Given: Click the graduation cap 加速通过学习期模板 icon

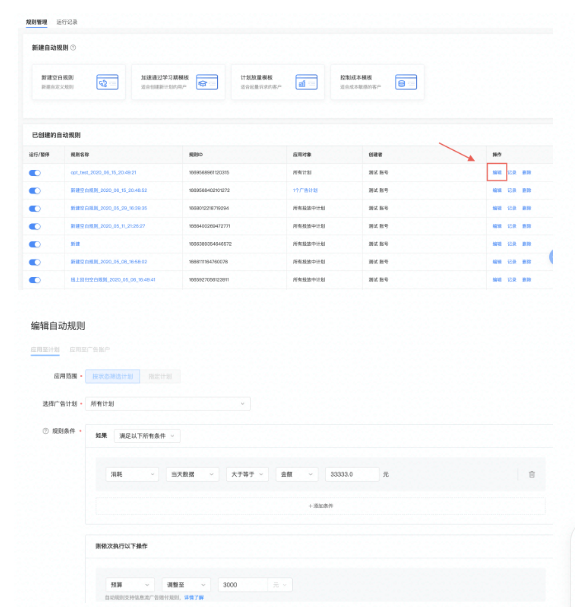Looking at the screenshot, I should [207, 82].
